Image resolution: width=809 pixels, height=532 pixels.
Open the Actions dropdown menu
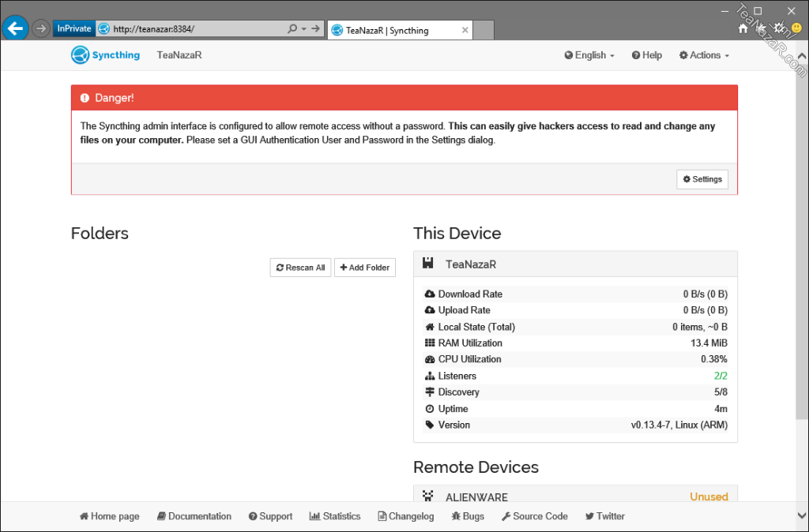coord(704,55)
